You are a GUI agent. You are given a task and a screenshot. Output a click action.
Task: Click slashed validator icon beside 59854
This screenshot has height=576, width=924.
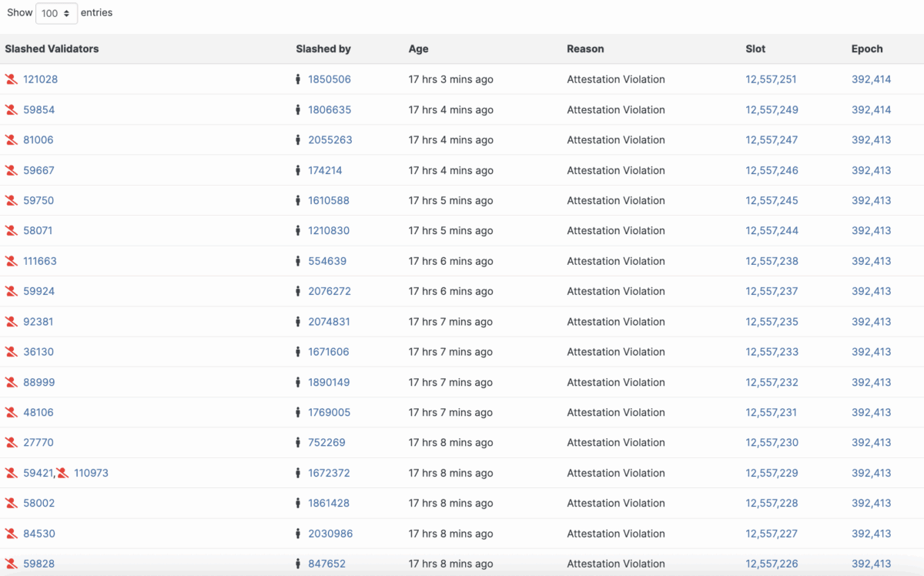(12, 109)
